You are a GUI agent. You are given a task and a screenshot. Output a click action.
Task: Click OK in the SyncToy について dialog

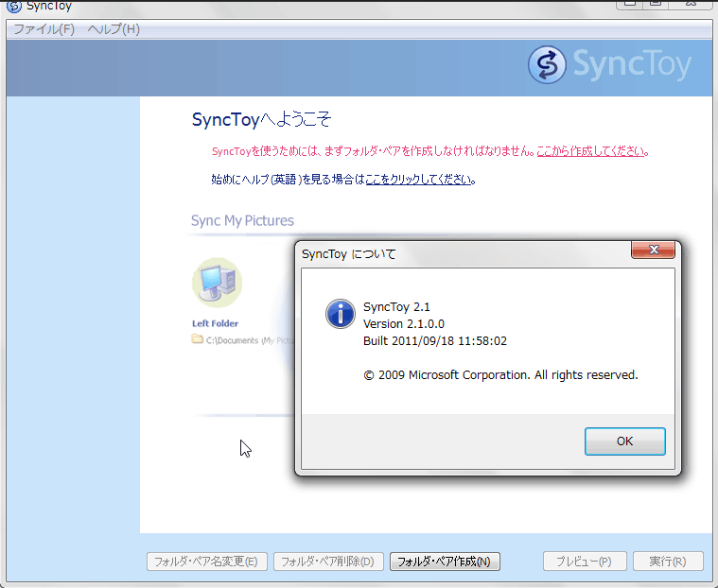coord(624,441)
